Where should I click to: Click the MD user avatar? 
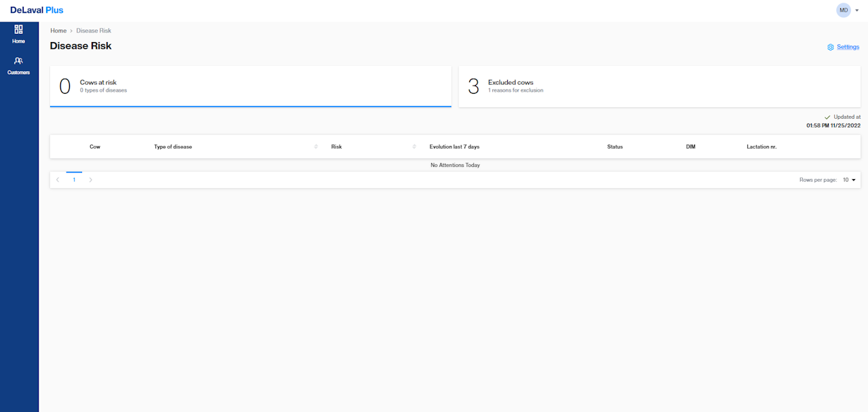pyautogui.click(x=844, y=10)
